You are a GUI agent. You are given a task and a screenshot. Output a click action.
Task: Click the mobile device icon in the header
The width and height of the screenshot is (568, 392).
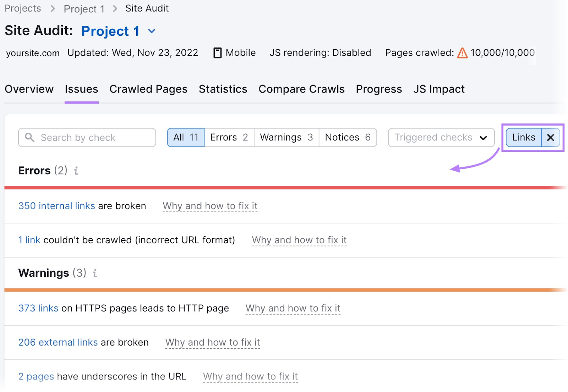(x=218, y=53)
